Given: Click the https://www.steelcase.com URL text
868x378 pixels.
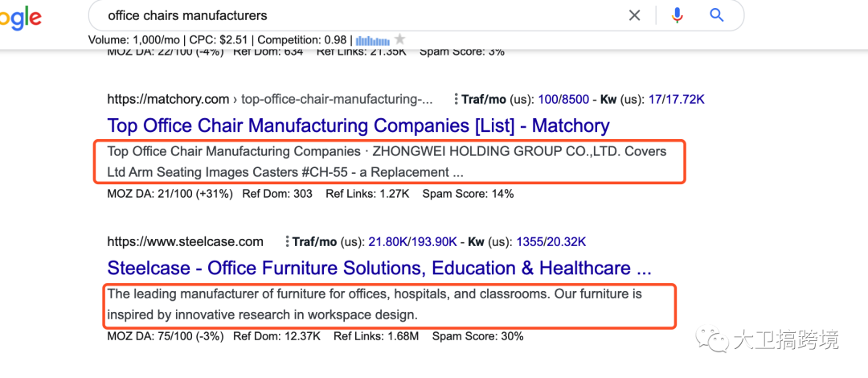Looking at the screenshot, I should point(185,241).
